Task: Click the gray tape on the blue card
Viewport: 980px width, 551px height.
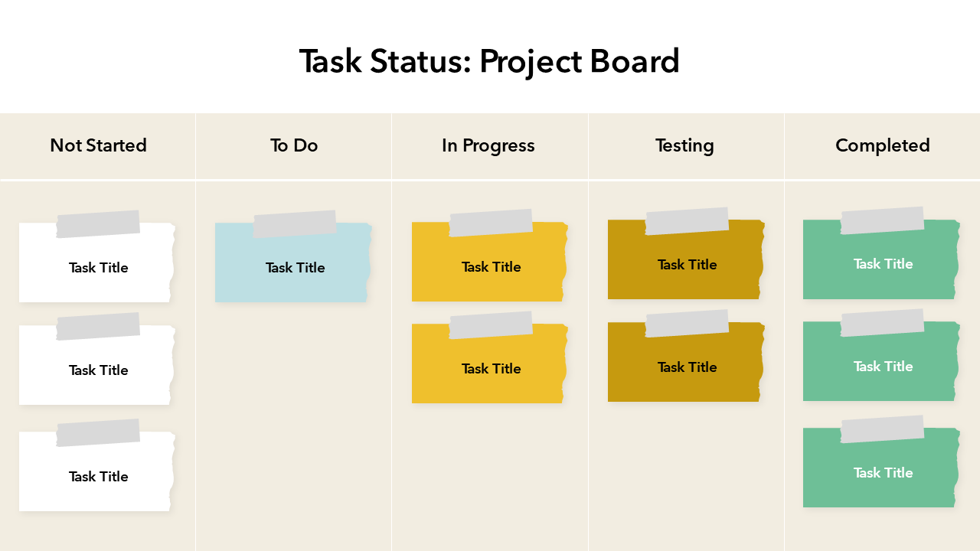Action: click(x=295, y=224)
